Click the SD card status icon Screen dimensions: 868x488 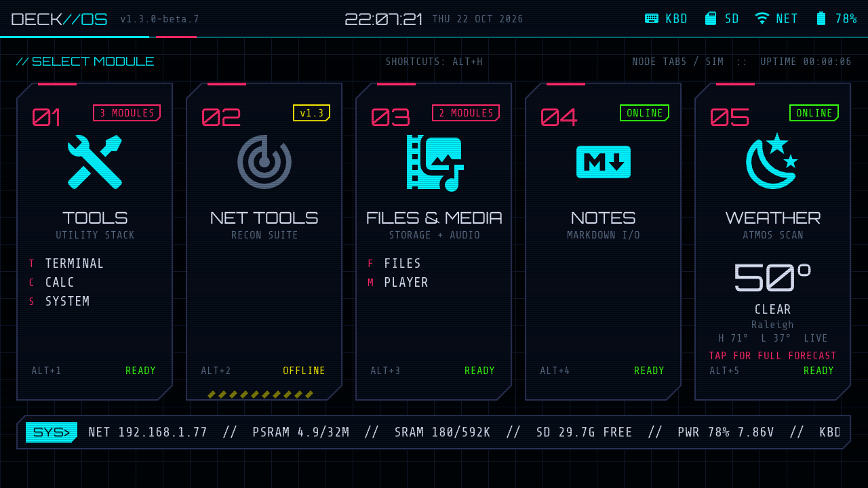pos(711,18)
